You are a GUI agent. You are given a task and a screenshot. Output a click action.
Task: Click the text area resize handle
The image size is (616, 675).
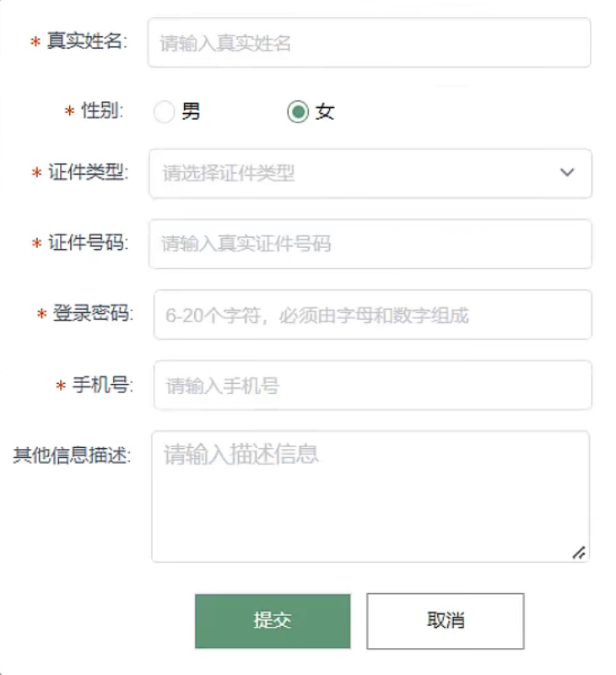pos(579,553)
